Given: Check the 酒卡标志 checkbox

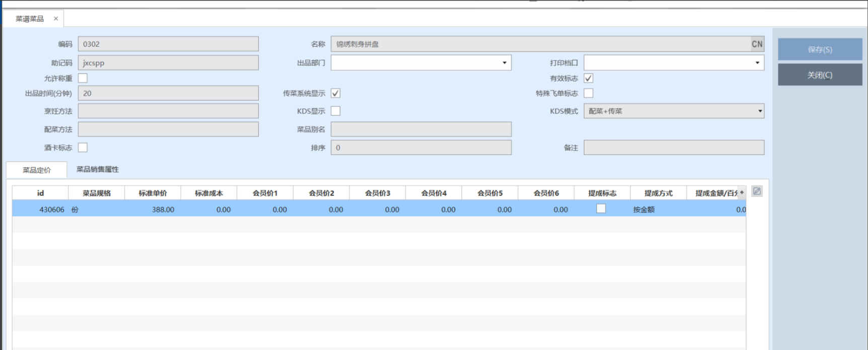Looking at the screenshot, I should pos(83,148).
